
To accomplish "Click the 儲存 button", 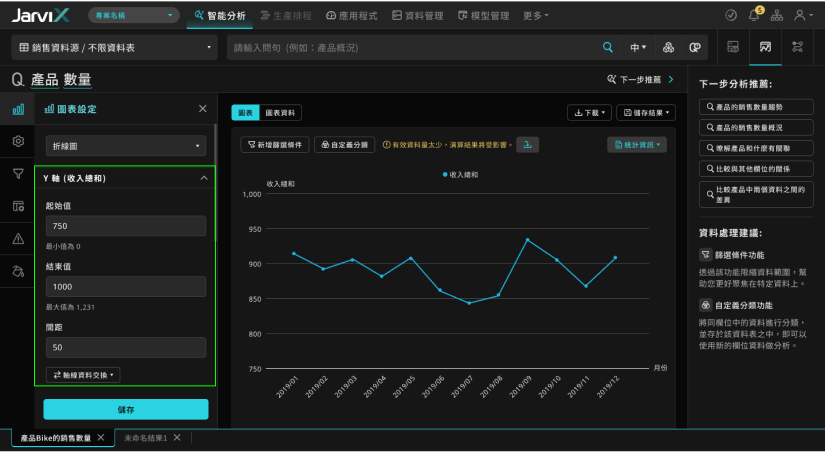I will pos(126,409).
